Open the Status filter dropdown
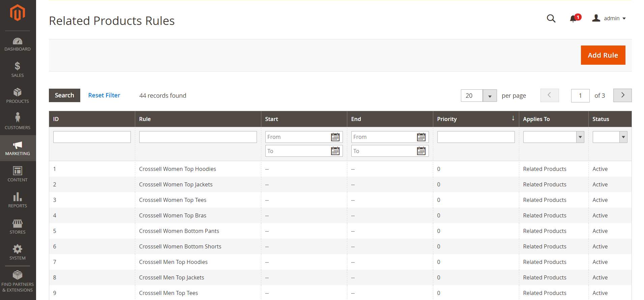 pyautogui.click(x=610, y=137)
